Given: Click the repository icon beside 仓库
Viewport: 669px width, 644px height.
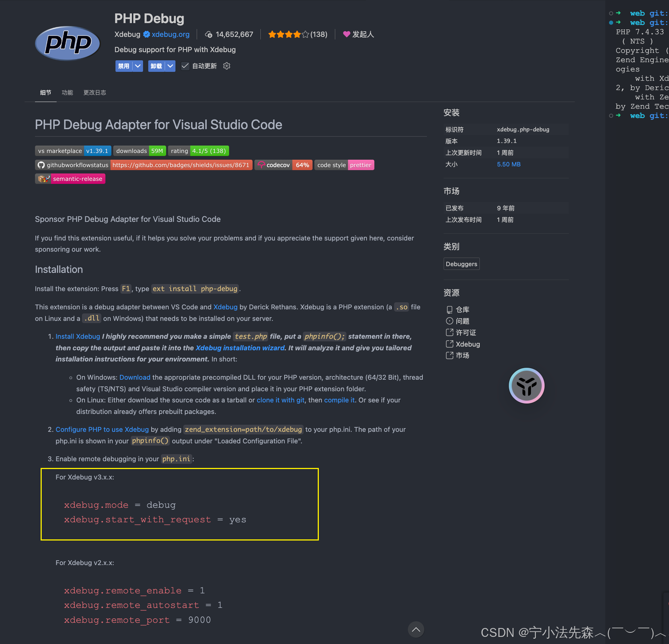Looking at the screenshot, I should 450,310.
